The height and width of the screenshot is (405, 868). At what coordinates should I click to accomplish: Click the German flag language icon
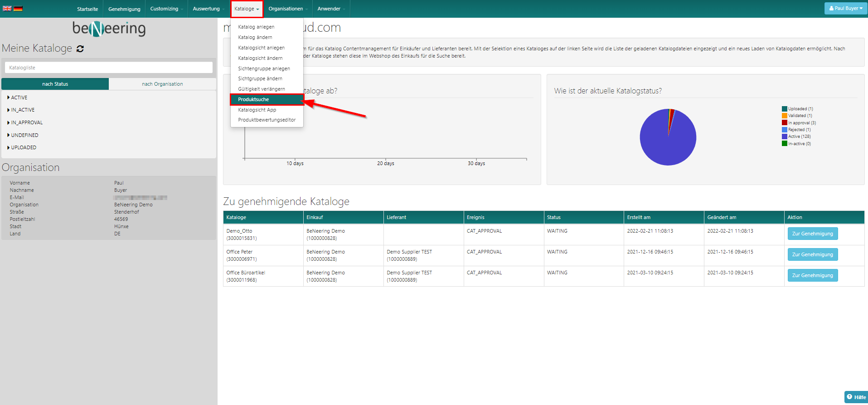(18, 9)
